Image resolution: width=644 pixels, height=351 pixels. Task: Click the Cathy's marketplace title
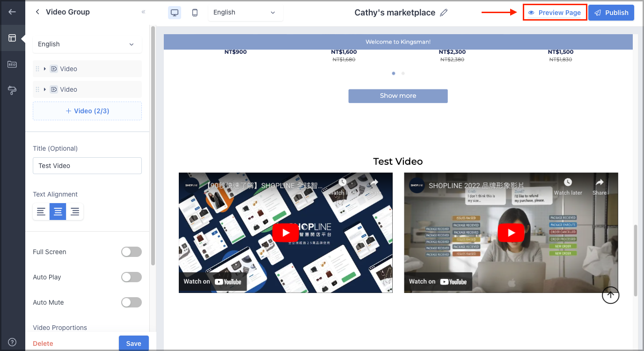pyautogui.click(x=395, y=13)
